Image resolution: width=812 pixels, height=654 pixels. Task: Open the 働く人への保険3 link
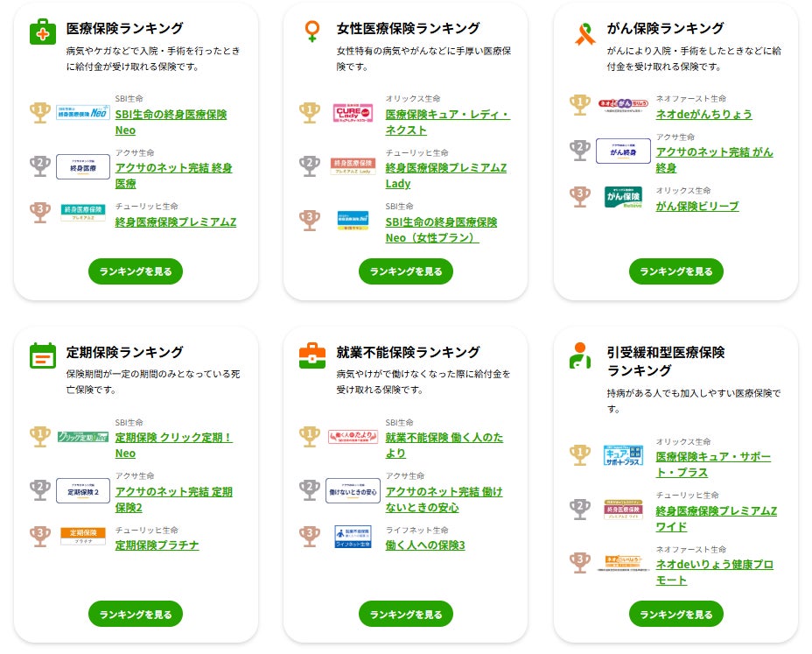[425, 545]
